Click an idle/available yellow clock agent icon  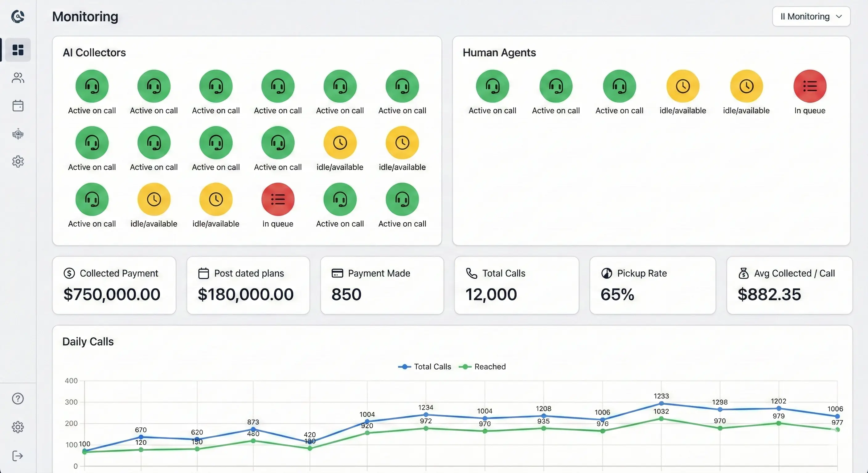(x=340, y=143)
